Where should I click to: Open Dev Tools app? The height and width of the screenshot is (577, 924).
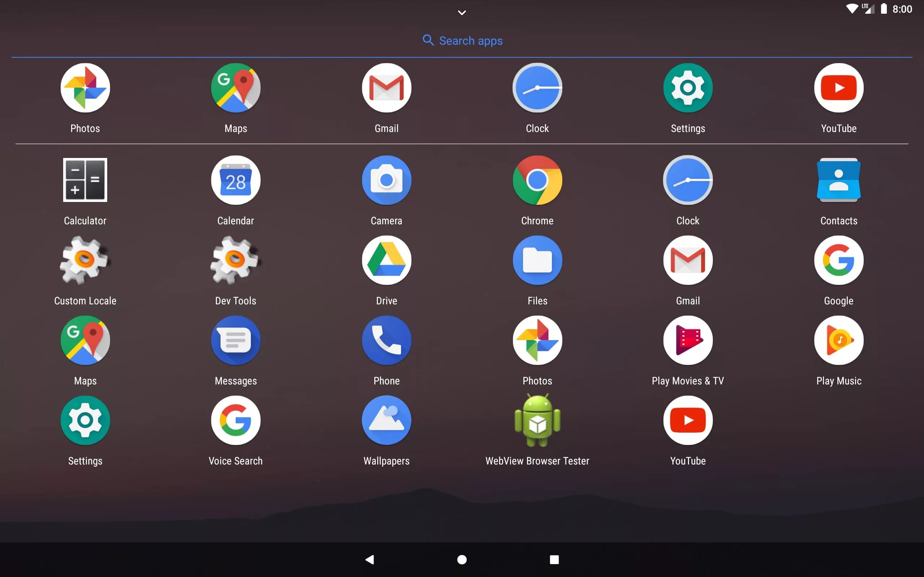235,260
